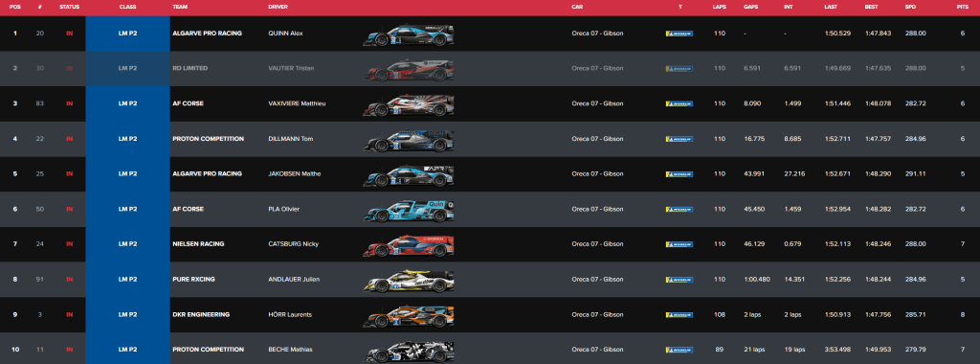Select driver VAXIVIERE Matthieu
This screenshot has height=364, width=980.
(x=297, y=103)
